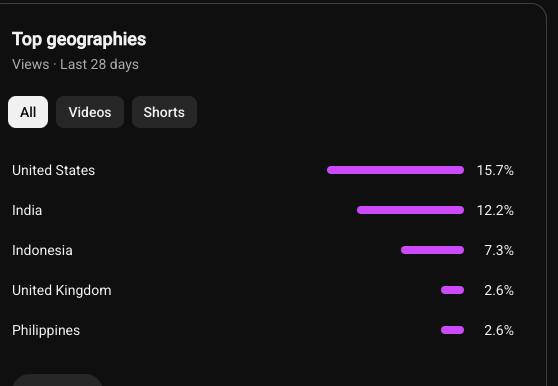Screen dimensions: 558x386
Task: Click the 2.6% value for Philippines
Action: coord(499,331)
